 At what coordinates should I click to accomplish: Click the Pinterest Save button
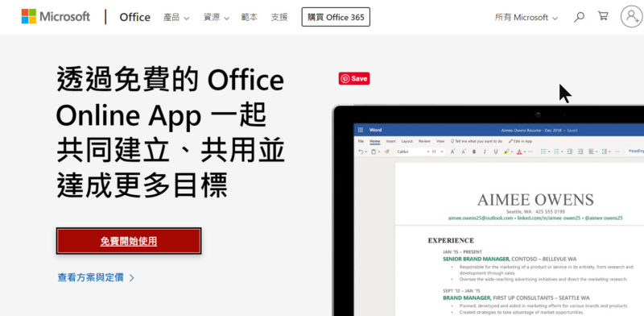click(x=354, y=78)
